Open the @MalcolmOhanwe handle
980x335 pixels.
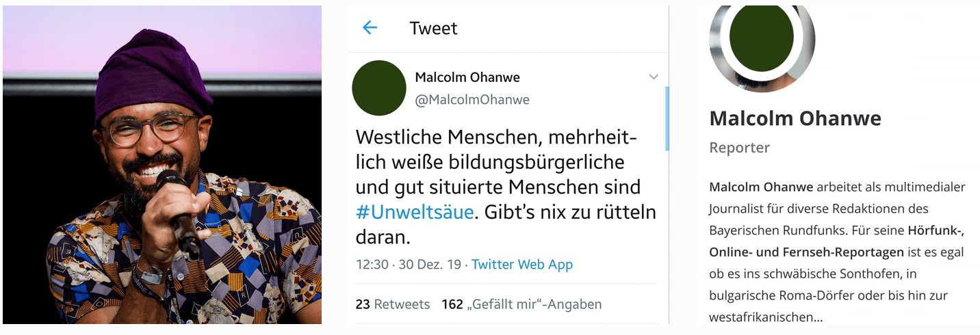pos(472,100)
